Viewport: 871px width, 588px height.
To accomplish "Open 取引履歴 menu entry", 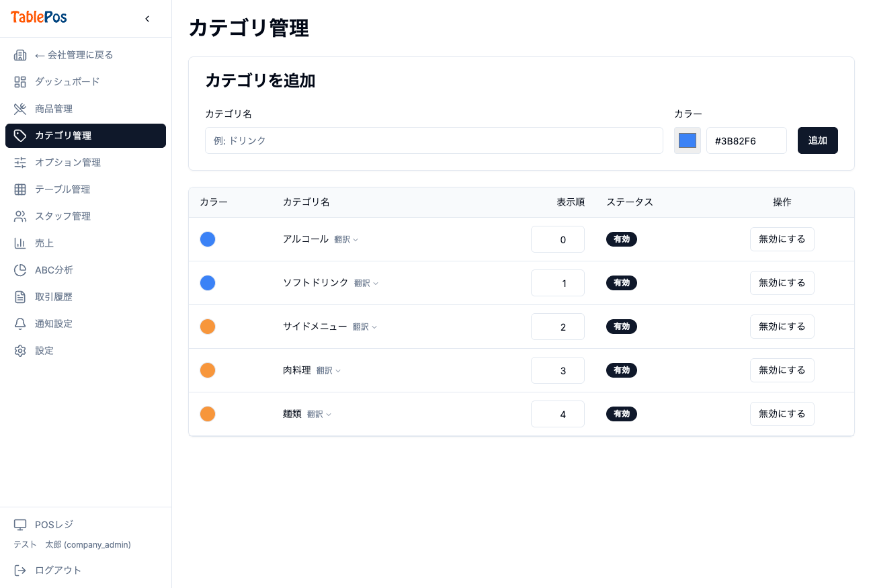I will pyautogui.click(x=85, y=297).
